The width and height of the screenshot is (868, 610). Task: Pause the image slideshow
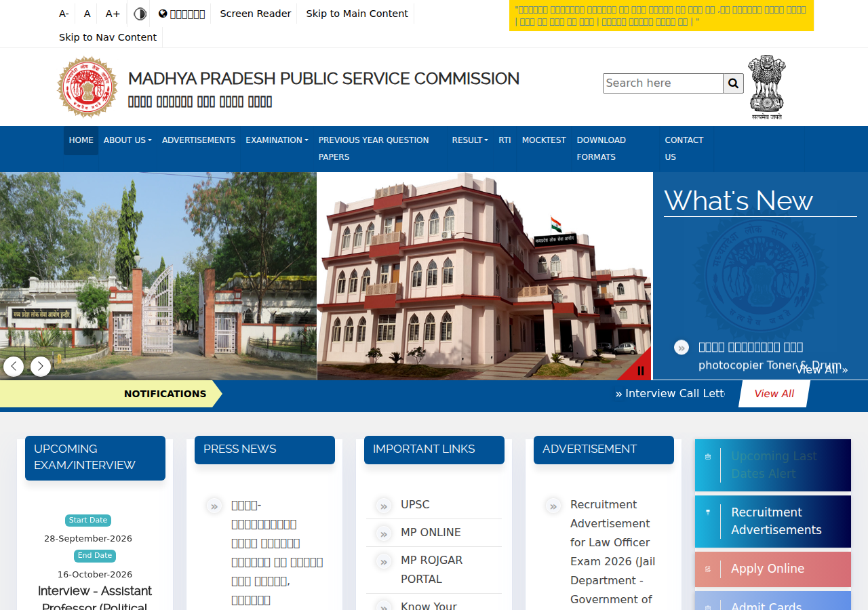tap(641, 371)
